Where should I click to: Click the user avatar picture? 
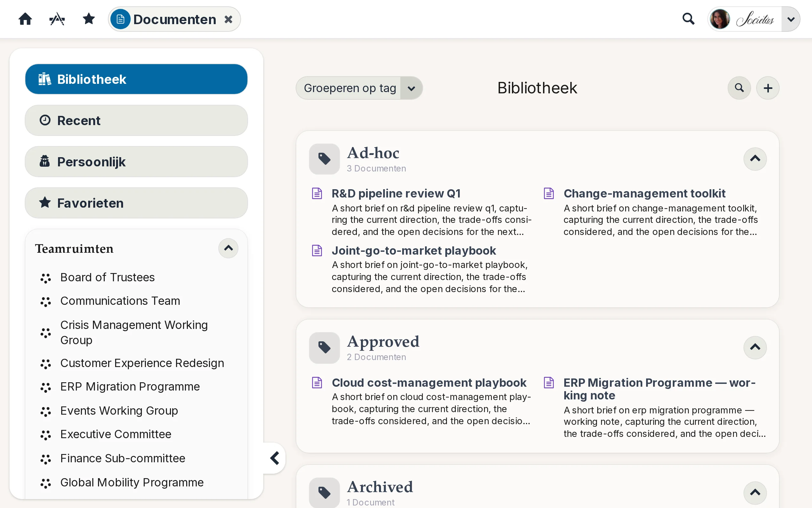coord(719,19)
